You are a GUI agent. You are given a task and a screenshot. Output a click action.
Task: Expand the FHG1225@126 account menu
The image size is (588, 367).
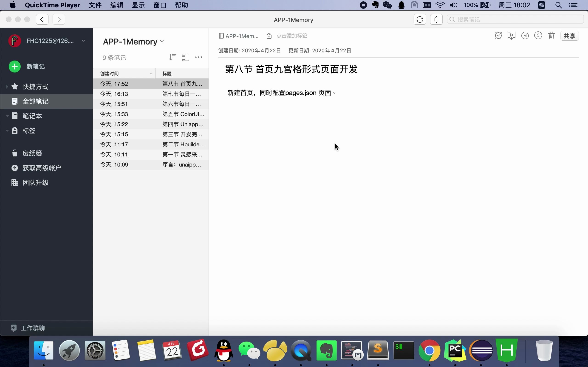pyautogui.click(x=83, y=41)
